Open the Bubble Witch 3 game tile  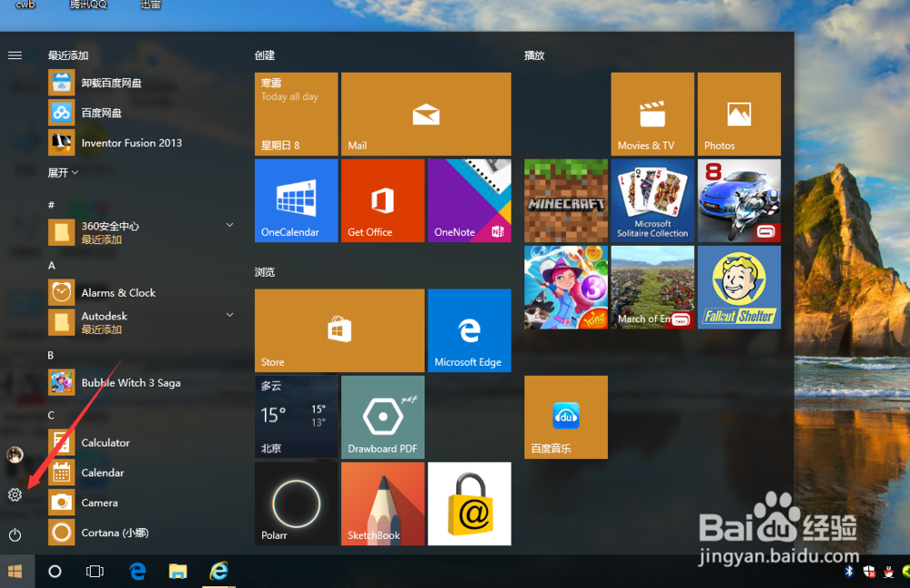coord(566,288)
